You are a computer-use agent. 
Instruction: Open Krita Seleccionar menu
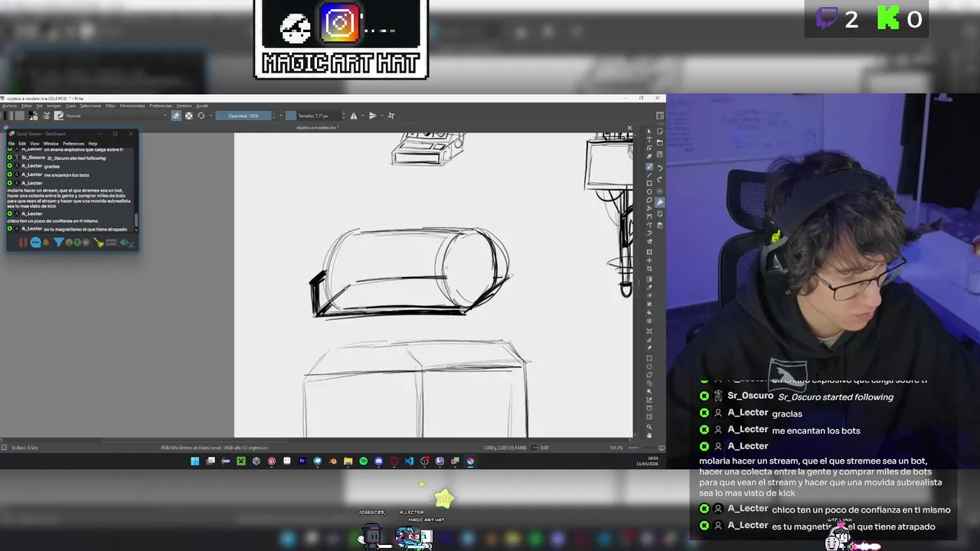[x=90, y=106]
